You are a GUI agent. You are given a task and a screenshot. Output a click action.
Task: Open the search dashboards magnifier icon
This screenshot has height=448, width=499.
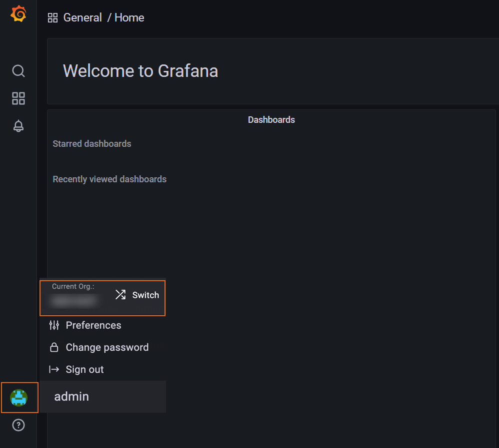coord(18,71)
